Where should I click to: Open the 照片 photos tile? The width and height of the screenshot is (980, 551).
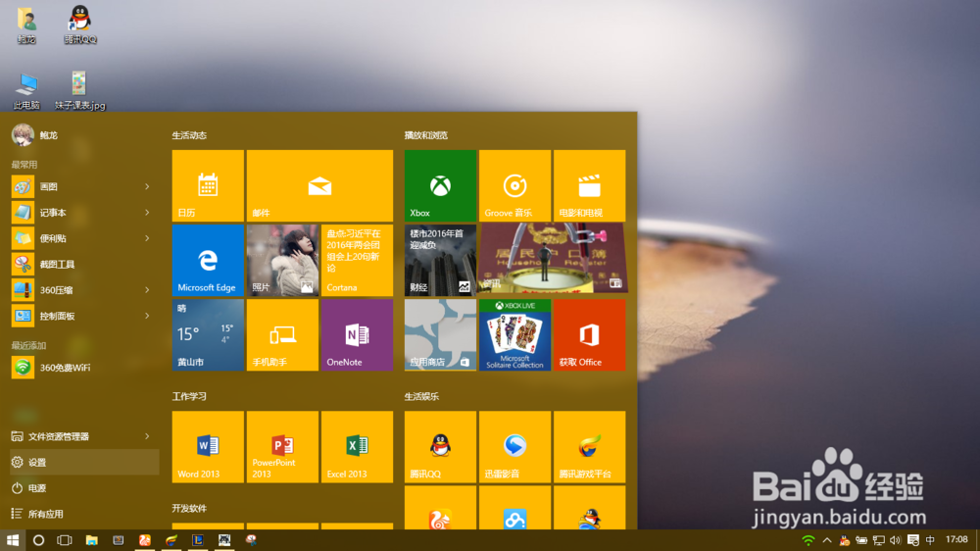click(282, 260)
